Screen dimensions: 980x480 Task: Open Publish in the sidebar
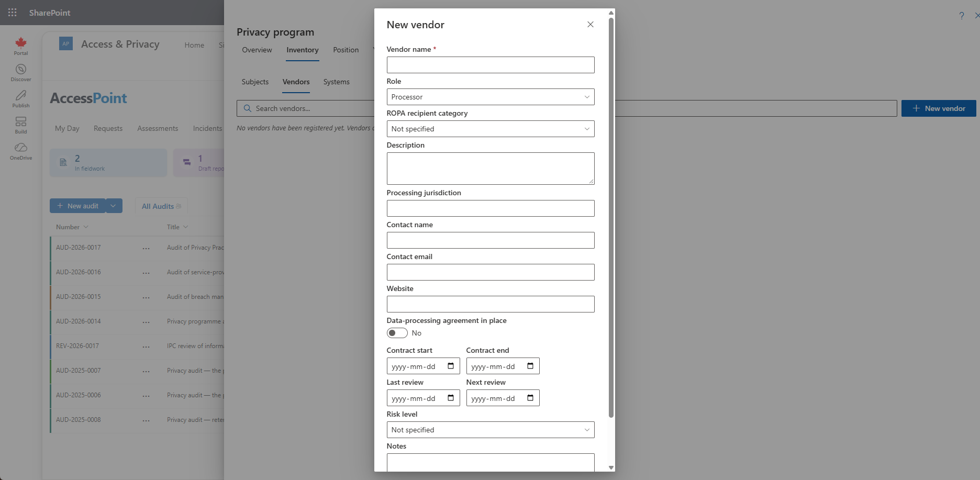pyautogui.click(x=21, y=99)
